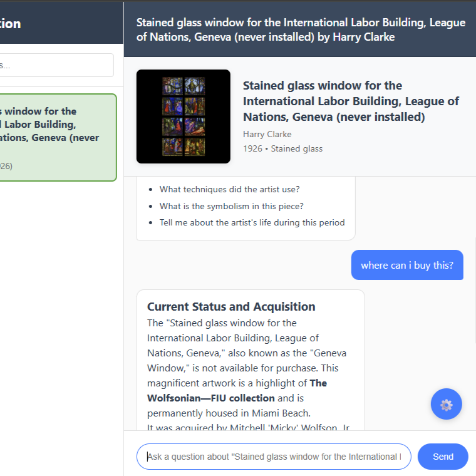Ask "What techniques did the artist use?"

229,189
